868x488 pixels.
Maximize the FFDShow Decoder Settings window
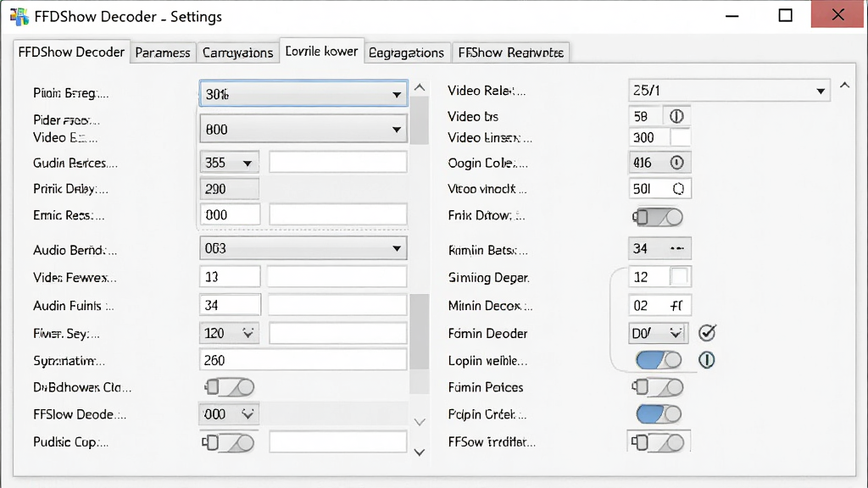click(x=785, y=15)
